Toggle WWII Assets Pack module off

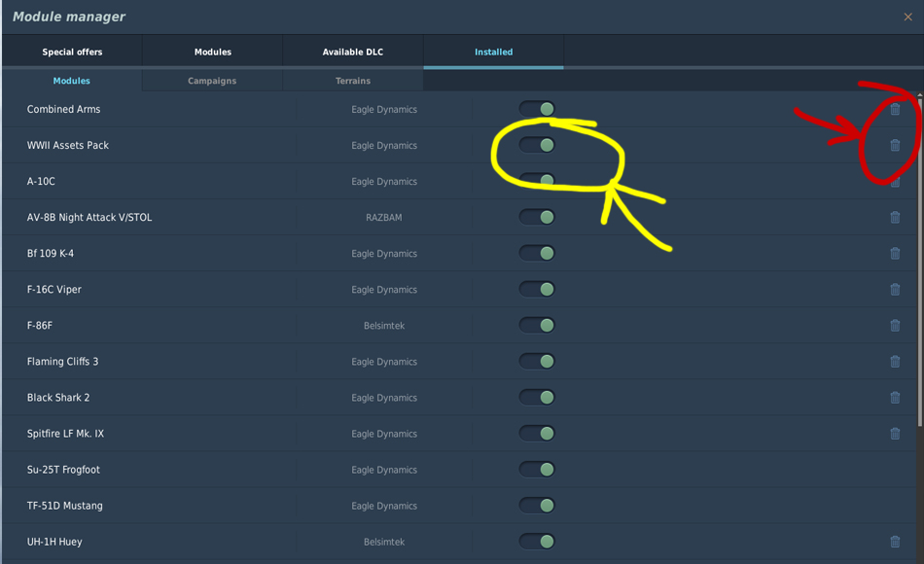coord(537,145)
